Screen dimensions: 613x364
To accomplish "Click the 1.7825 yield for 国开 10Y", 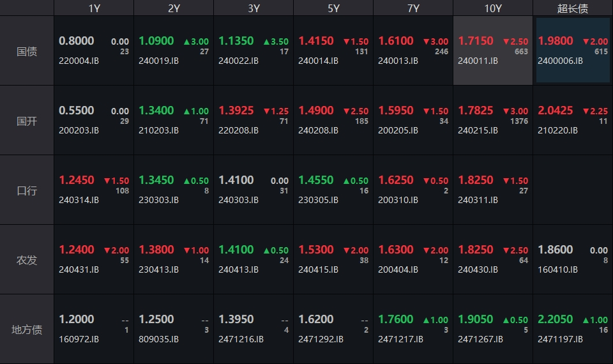I will tap(476, 110).
